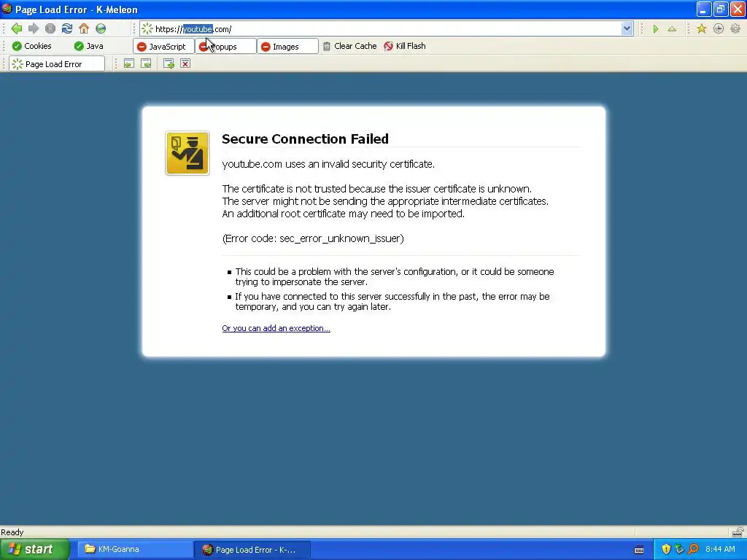Image resolution: width=747 pixels, height=560 pixels.
Task: Open the yellow security shield tray icon
Action: pos(666,549)
